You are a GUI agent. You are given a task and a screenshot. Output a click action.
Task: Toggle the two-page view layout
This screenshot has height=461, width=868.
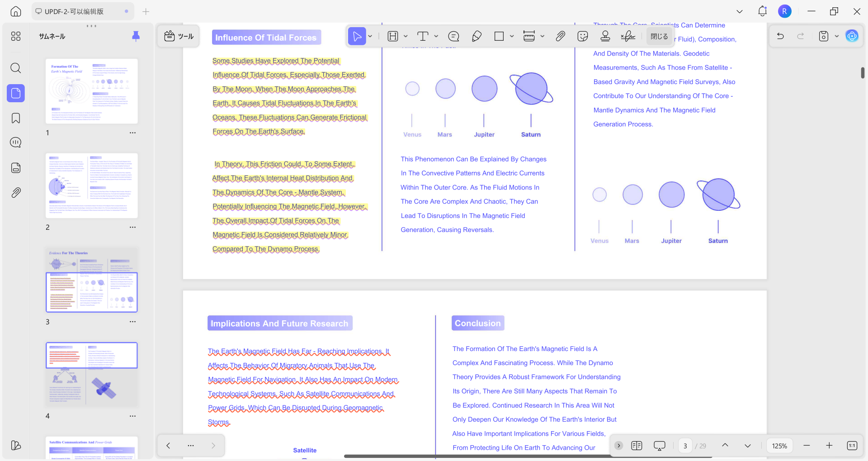637,446
